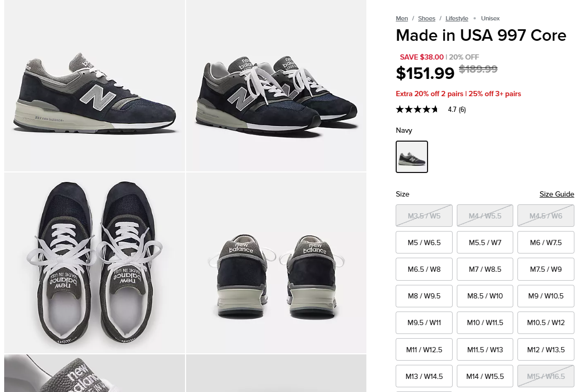Image resolution: width=588 pixels, height=392 pixels.
Task: Choose size M11 / W12.5
Action: 424,350
